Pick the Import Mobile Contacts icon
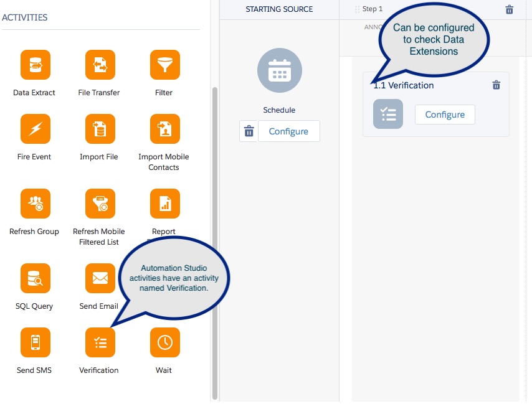The image size is (532, 414). [x=164, y=129]
